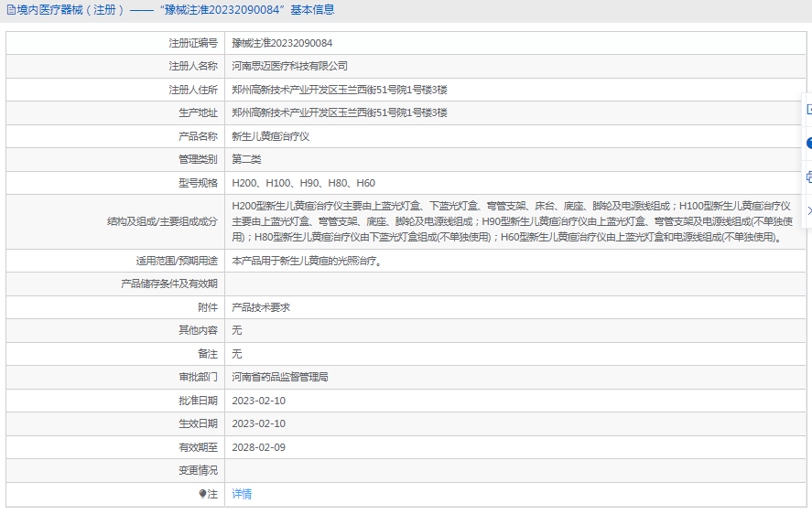This screenshot has width=812, height=514.
Task: Select model list H200、H100、H90、H80、H60
Action: point(303,183)
